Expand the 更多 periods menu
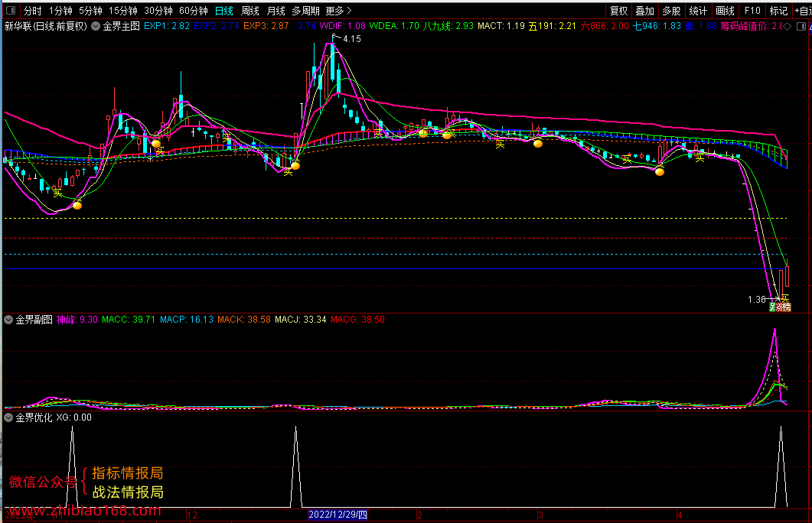The width and height of the screenshot is (812, 523). click(339, 11)
